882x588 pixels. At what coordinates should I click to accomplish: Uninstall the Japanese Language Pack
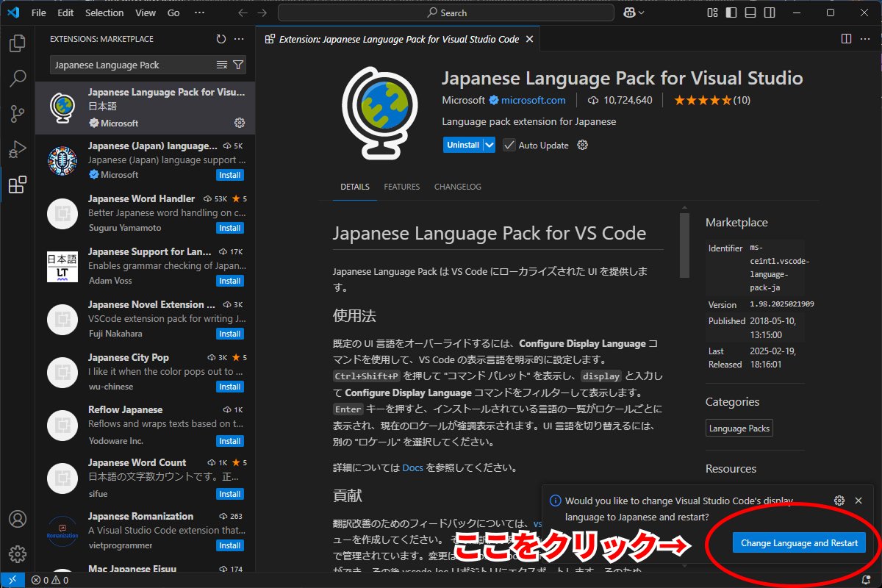(463, 145)
